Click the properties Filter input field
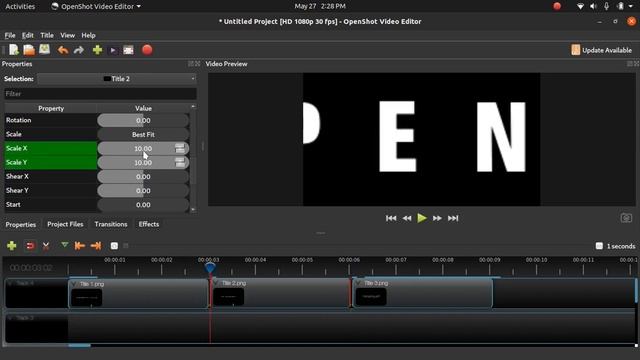Screen dimensions: 640x360 point(100,94)
